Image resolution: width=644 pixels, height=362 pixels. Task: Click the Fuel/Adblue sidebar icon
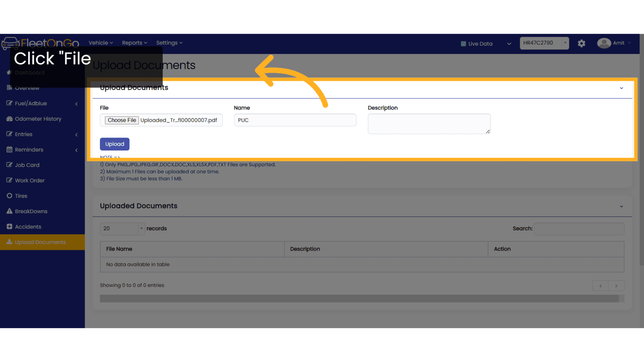9,103
